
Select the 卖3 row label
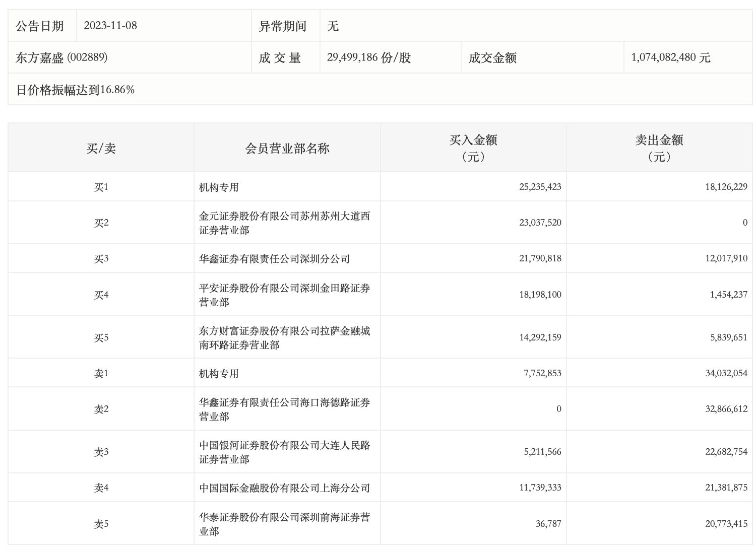click(101, 452)
